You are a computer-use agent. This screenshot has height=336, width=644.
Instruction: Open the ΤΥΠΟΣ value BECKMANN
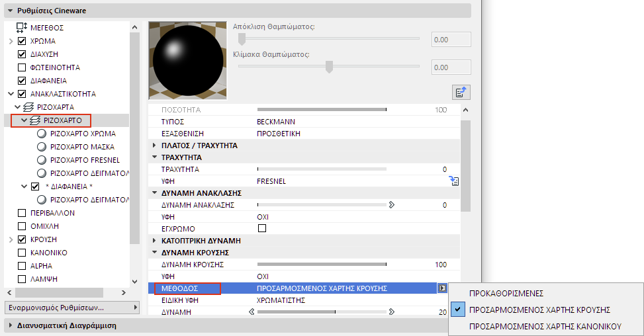(275, 122)
